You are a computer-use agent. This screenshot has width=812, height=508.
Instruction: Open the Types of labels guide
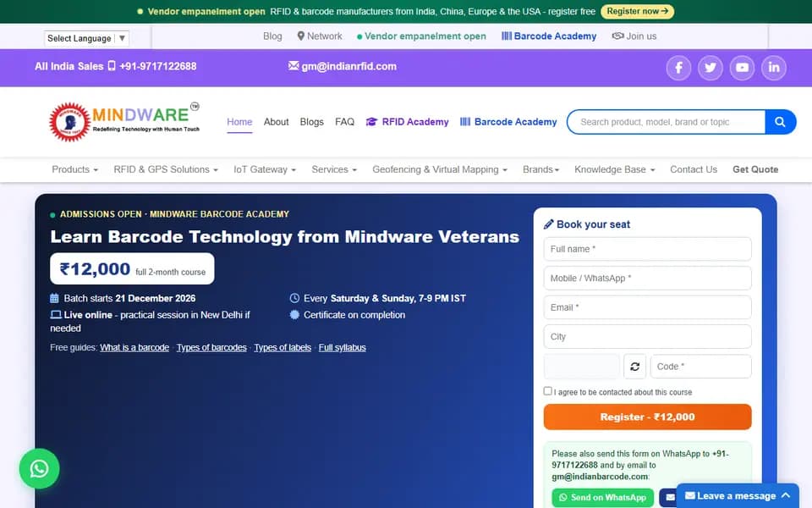tap(283, 347)
